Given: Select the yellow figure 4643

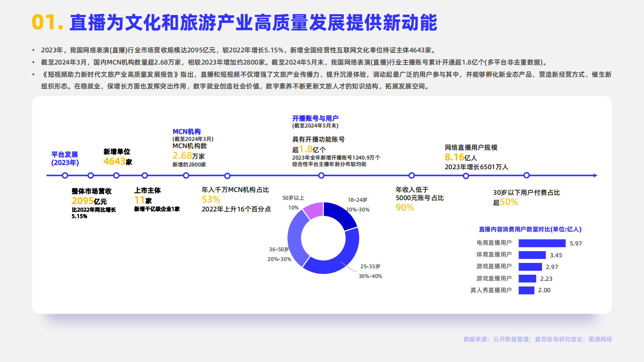Looking at the screenshot, I should coord(114,161).
